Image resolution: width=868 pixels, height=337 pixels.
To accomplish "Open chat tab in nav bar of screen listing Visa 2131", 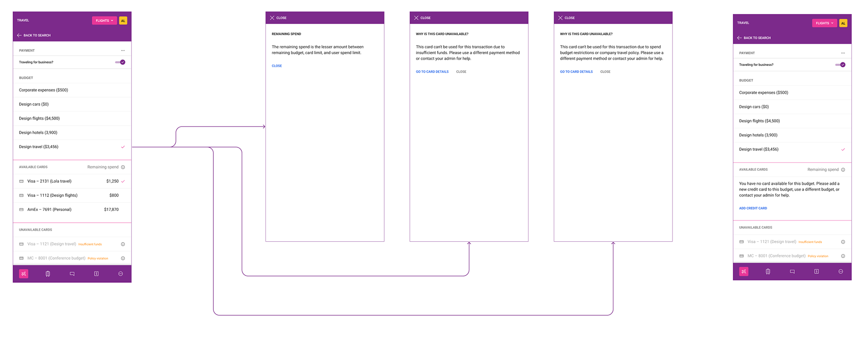I will pyautogui.click(x=72, y=274).
